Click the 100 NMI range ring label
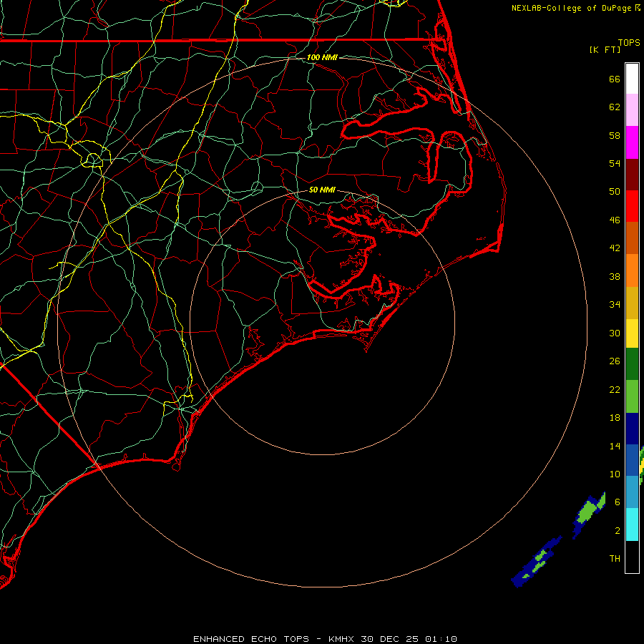Image resolution: width=644 pixels, height=644 pixels. click(322, 57)
